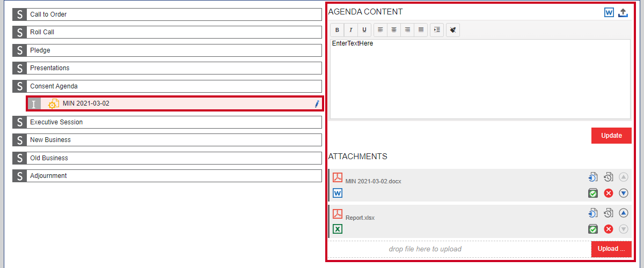The width and height of the screenshot is (644, 268).
Task: Justify the editor text
Action: click(421, 30)
